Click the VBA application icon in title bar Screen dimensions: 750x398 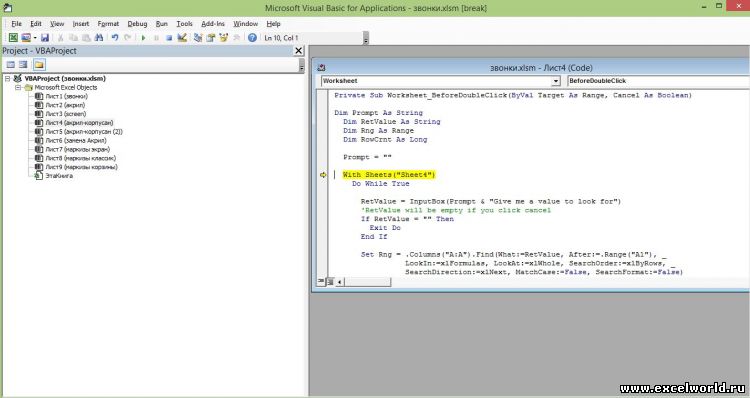(x=8, y=8)
